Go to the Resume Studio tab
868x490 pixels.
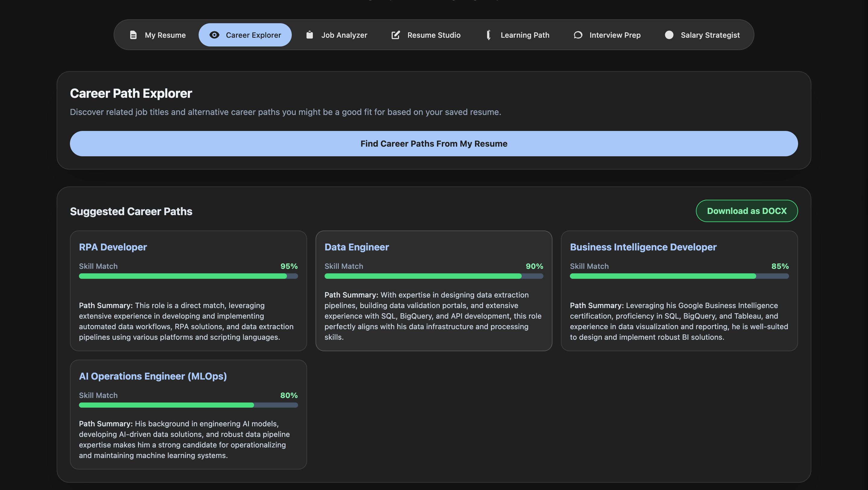click(x=434, y=35)
